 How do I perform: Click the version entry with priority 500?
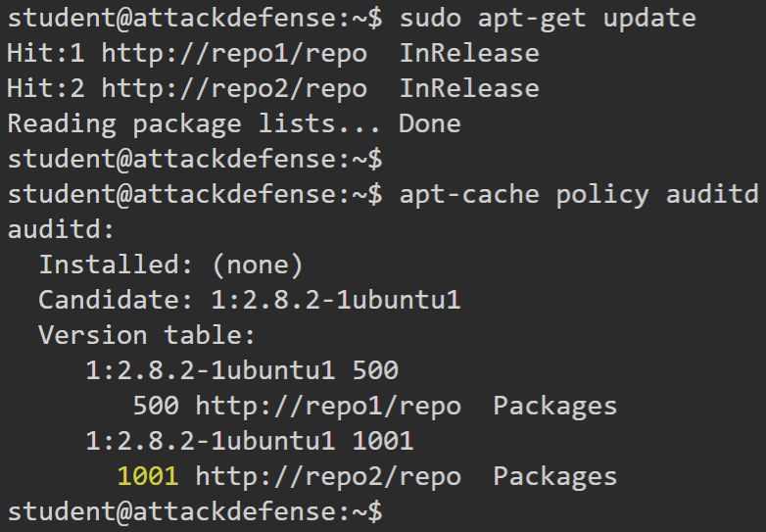[x=242, y=370]
